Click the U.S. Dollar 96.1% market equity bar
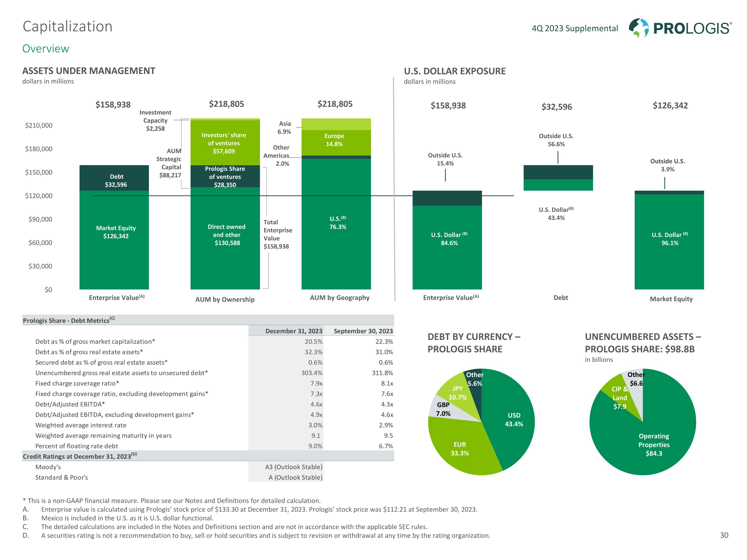This screenshot has height=560, width=747. click(x=669, y=239)
